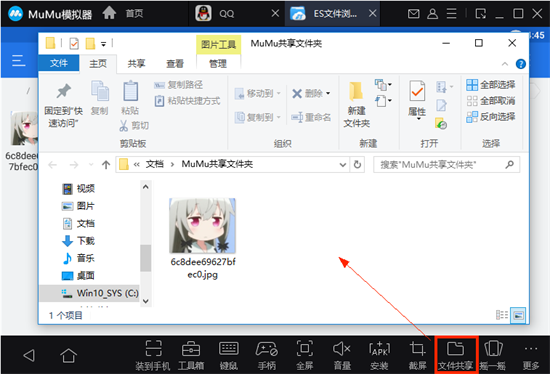Refresh the folder view
550x374 pixels.
pyautogui.click(x=357, y=165)
